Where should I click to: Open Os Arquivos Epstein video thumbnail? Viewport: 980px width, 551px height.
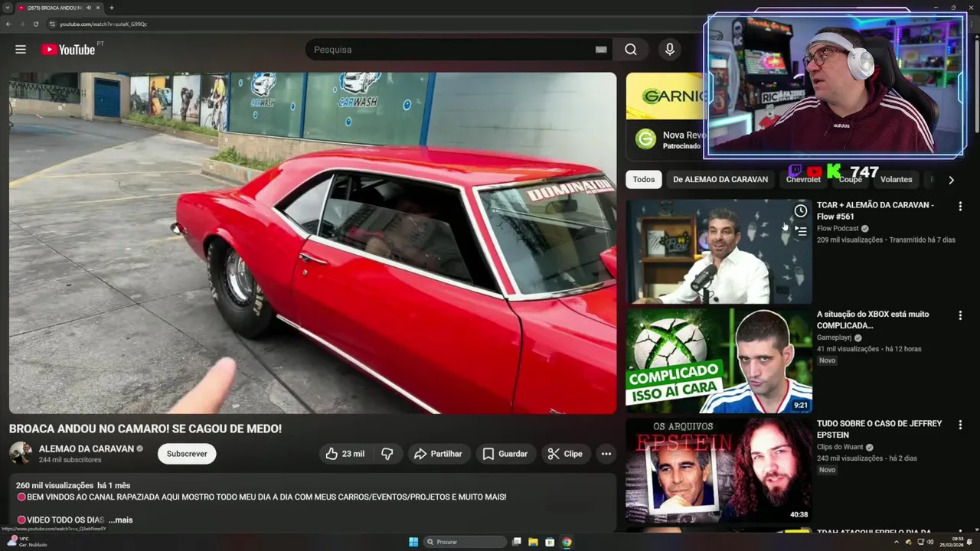click(719, 471)
